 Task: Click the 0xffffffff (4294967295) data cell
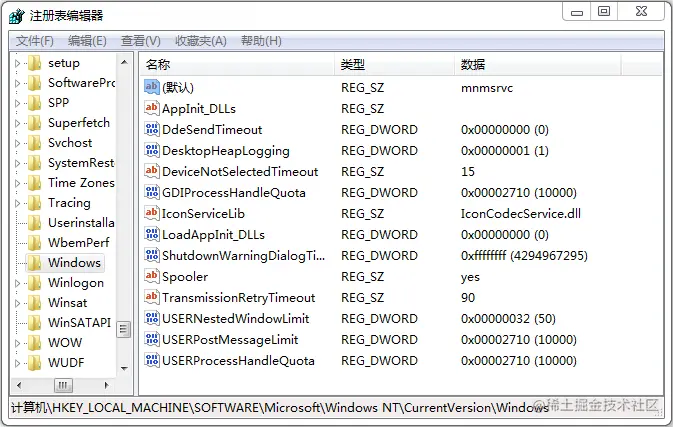pyautogui.click(x=524, y=255)
